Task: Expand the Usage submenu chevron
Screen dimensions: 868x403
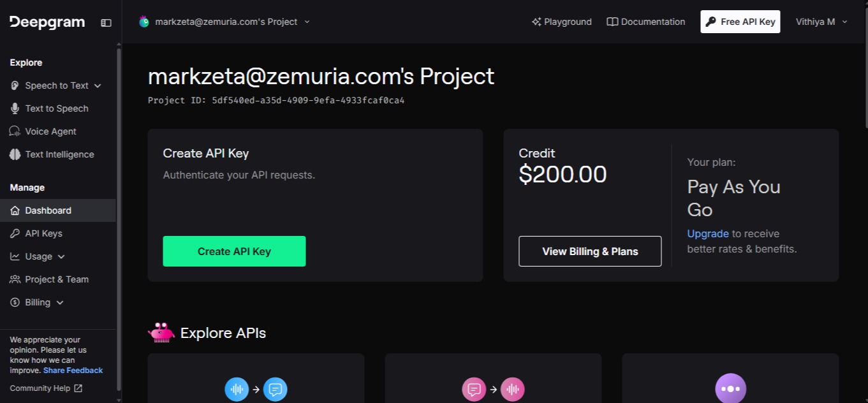Action: point(61,256)
